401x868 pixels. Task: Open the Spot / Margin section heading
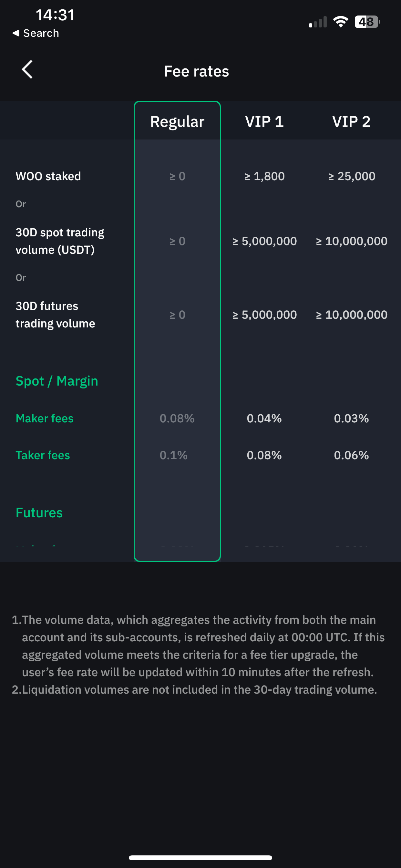(x=57, y=381)
